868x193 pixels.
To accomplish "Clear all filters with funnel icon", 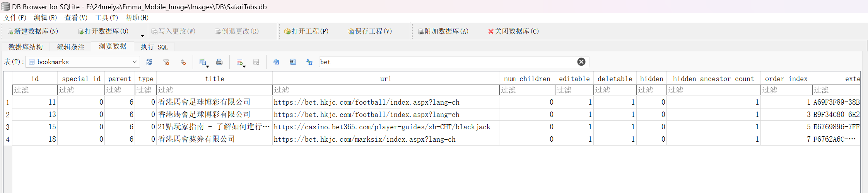I will pyautogui.click(x=166, y=62).
